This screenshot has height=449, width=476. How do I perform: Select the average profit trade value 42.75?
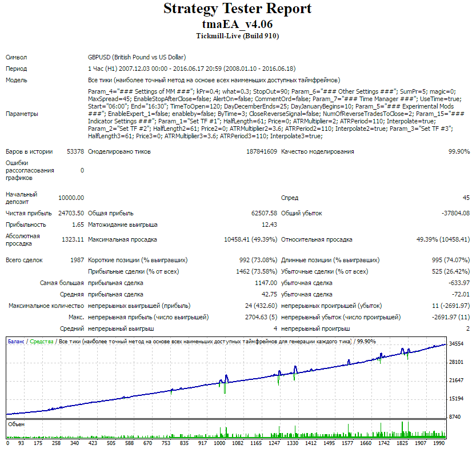270,295
